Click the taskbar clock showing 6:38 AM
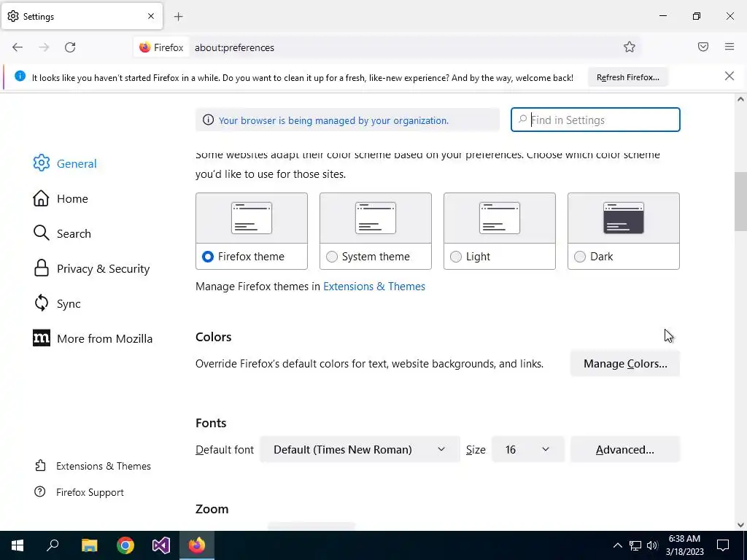The width and height of the screenshot is (747, 560). [x=684, y=545]
